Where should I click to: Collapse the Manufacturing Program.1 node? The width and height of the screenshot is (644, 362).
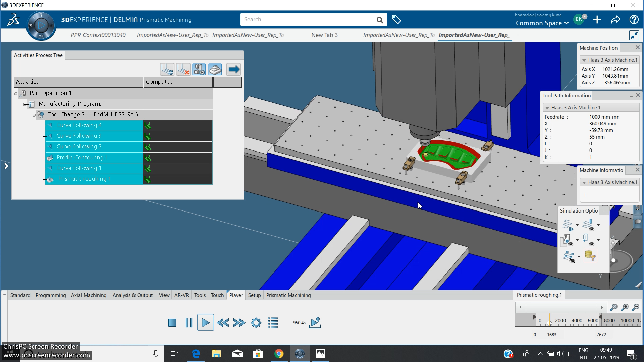(x=25, y=104)
